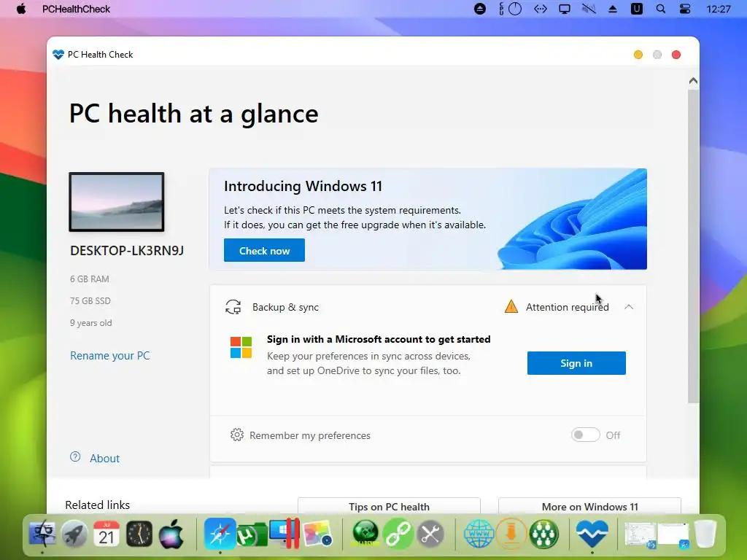Click the crossed-out muted icon in menu bar
This screenshot has height=560, width=747.
click(x=589, y=9)
